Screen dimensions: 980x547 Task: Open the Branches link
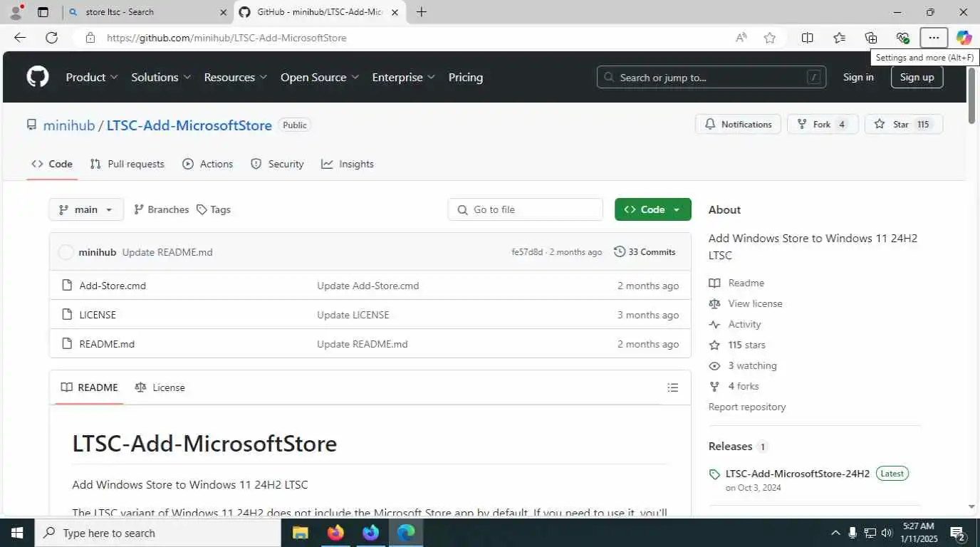[161, 209]
